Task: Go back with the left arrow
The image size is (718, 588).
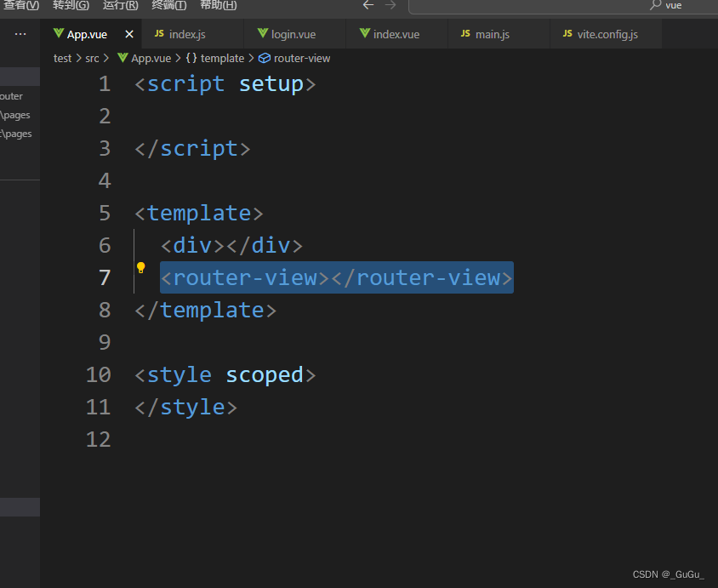Action: pyautogui.click(x=368, y=5)
